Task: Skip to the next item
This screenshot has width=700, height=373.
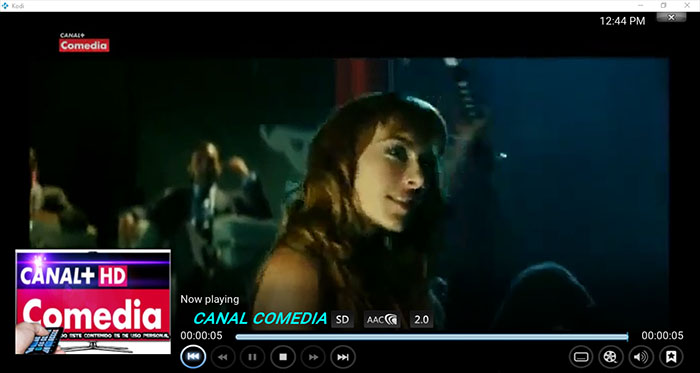Action: pos(343,357)
